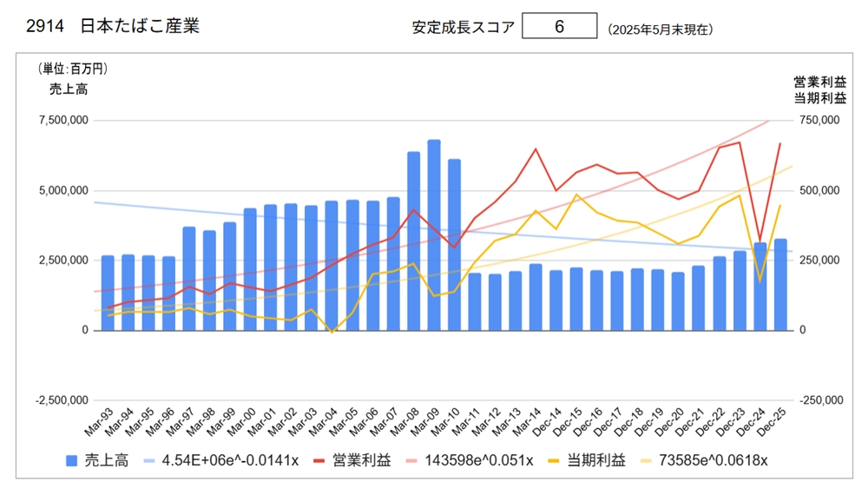
Task: Click the Mar-93 sales bar
Action: coord(108,293)
